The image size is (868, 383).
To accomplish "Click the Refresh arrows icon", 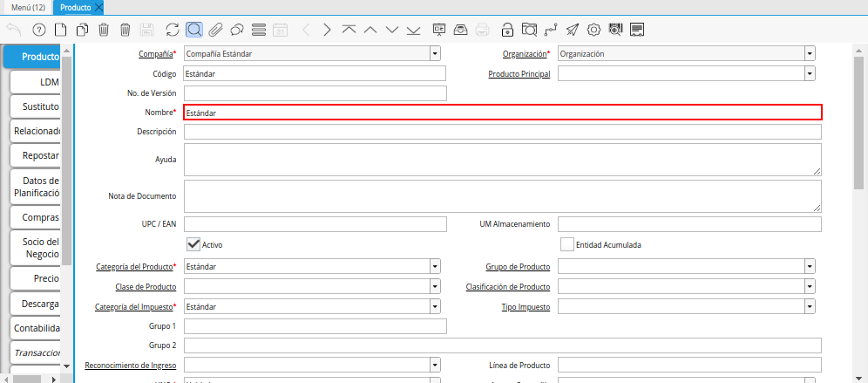I will point(172,30).
